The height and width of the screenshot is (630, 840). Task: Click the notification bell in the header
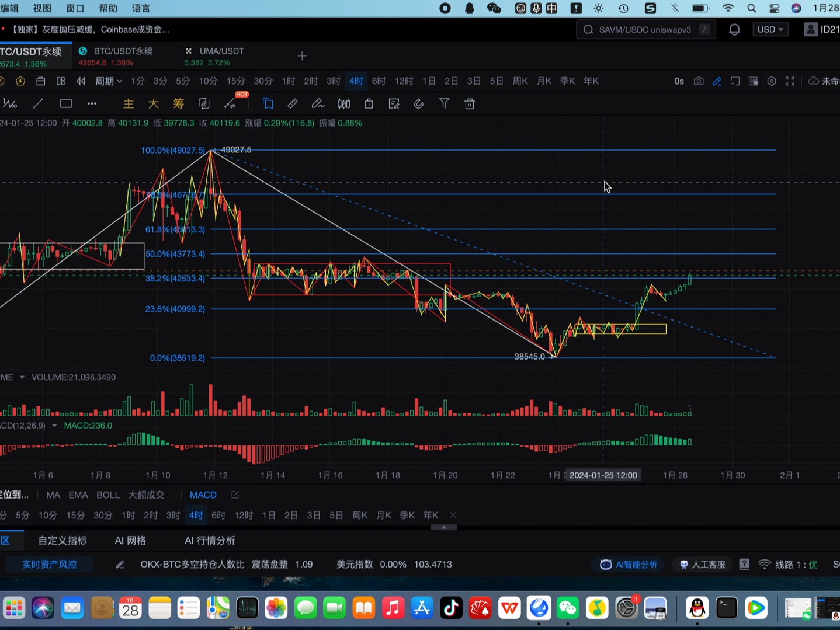(734, 30)
